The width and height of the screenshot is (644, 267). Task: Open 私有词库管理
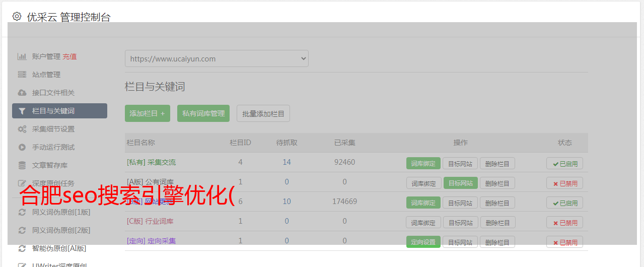203,113
